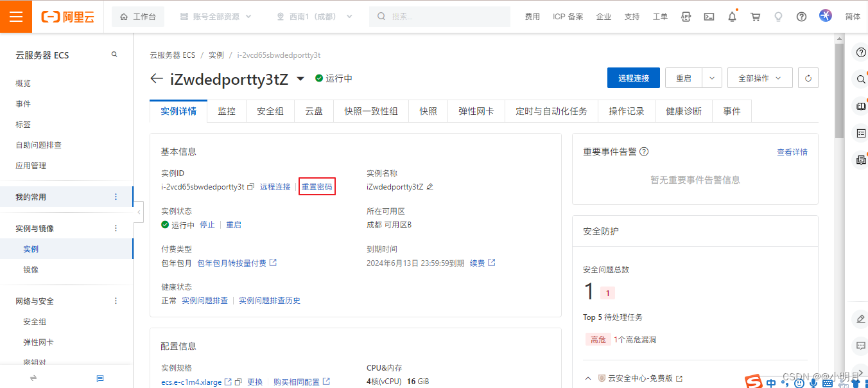The image size is (868, 388).
Task: Open ICP 备案 menu
Action: [x=568, y=17]
